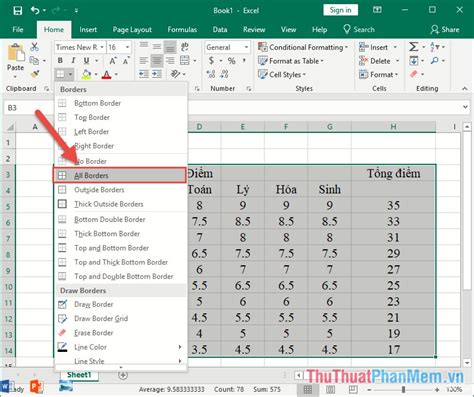Toggle Wrap Text button
The height and width of the screenshot is (397, 474).
(x=184, y=47)
